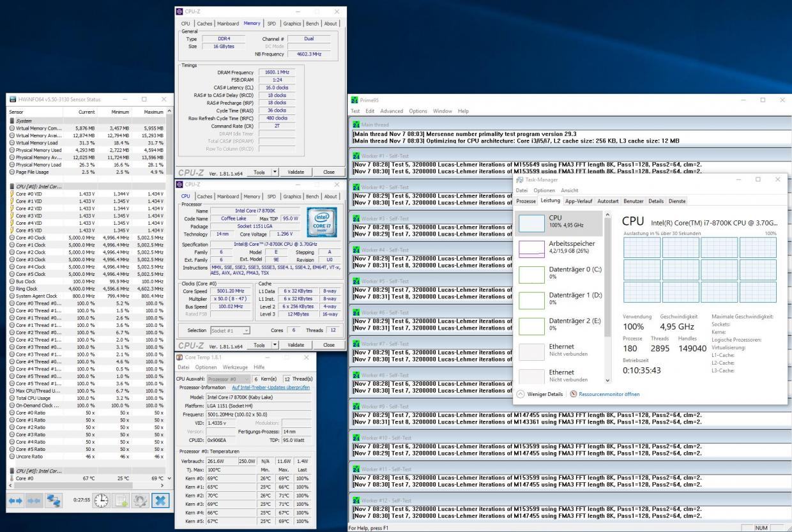792x532 pixels.
Task: Open Werkzeuge menu in Core Temp
Action: click(x=235, y=367)
